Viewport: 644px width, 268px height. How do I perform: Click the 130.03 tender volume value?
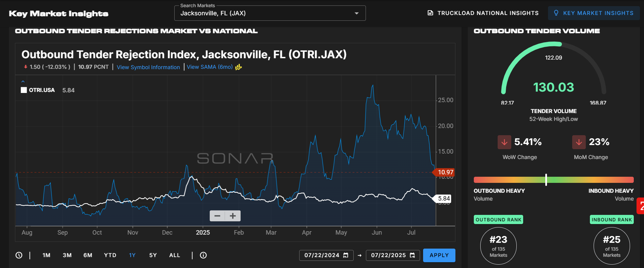(553, 87)
